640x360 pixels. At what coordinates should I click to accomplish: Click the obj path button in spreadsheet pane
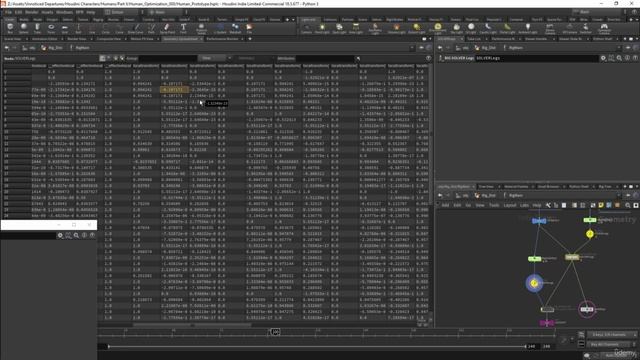click(x=29, y=48)
